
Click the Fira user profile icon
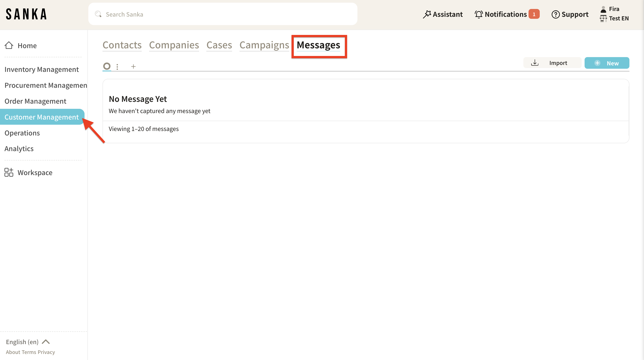603,9
